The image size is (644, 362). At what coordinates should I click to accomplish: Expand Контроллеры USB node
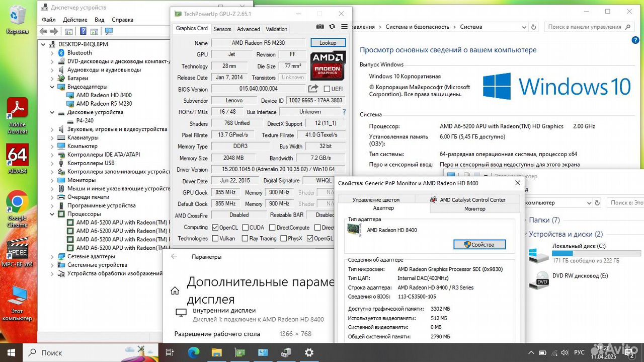pyautogui.click(x=52, y=163)
